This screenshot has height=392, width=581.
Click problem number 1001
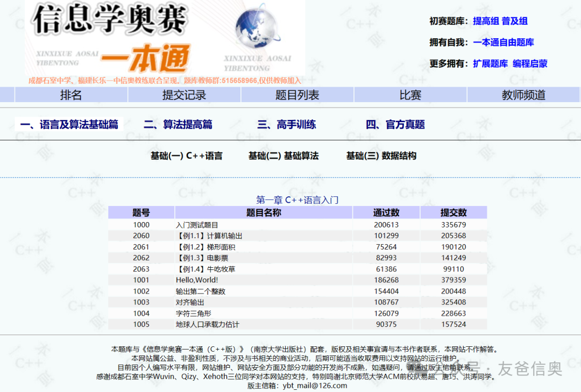141,280
